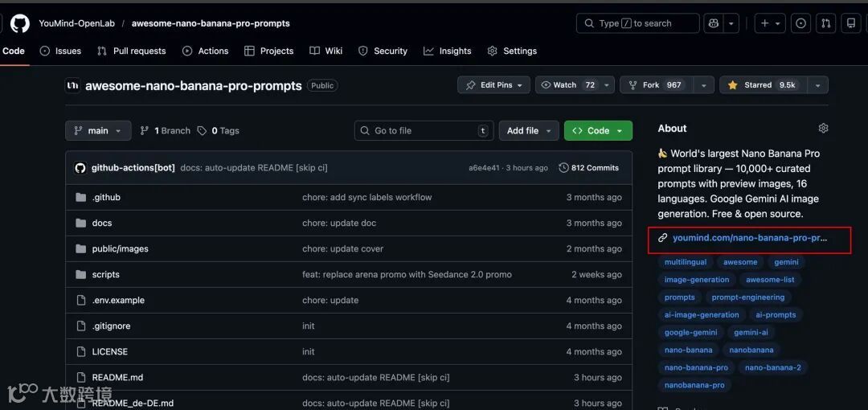
Task: Select the ai-prompts topic tag
Action: click(x=776, y=315)
